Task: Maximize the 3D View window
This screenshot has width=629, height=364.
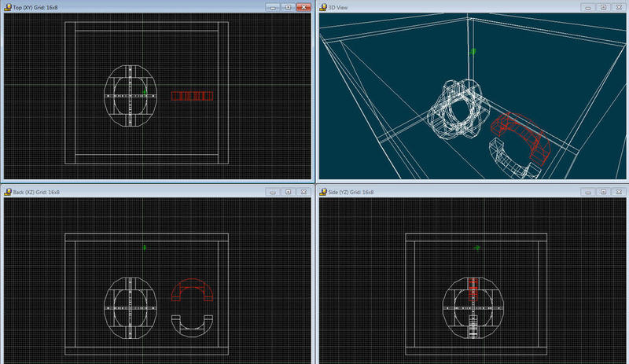Action: pos(603,6)
